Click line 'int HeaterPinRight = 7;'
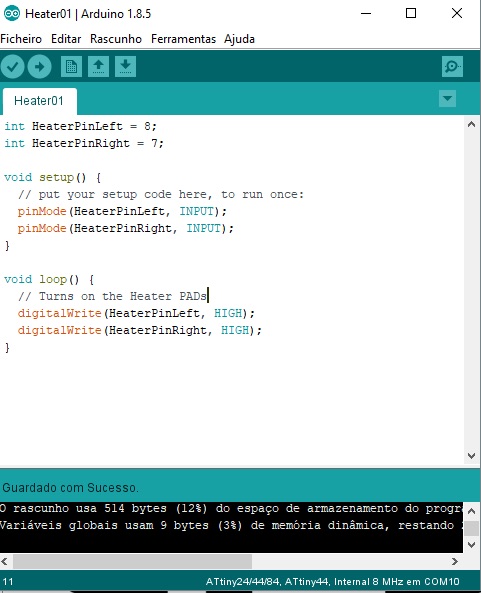This screenshot has width=481, height=593. (84, 143)
